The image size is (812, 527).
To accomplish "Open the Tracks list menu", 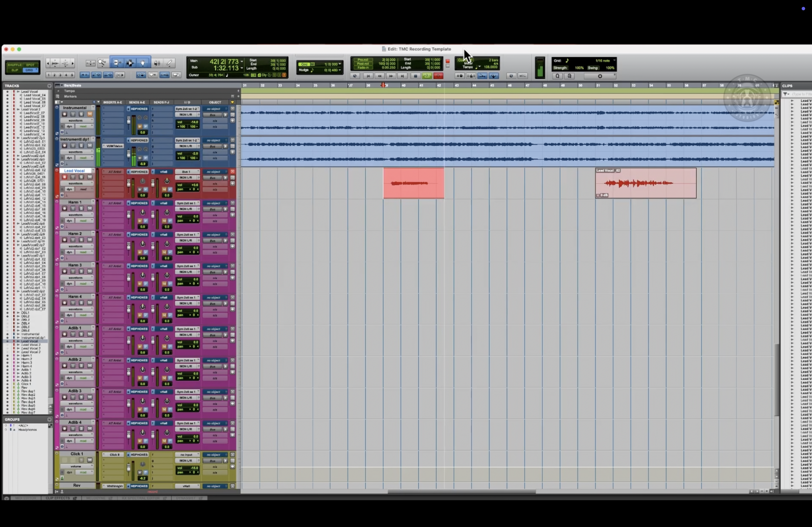I will [49, 86].
